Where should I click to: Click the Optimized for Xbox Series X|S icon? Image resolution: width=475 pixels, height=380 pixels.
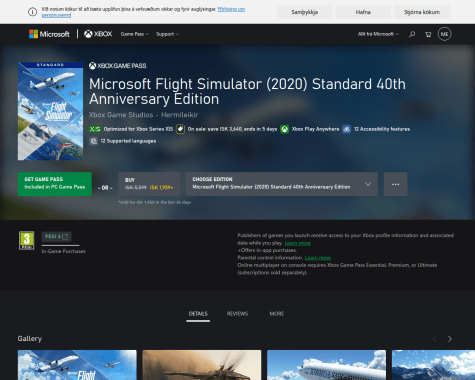[x=95, y=129]
